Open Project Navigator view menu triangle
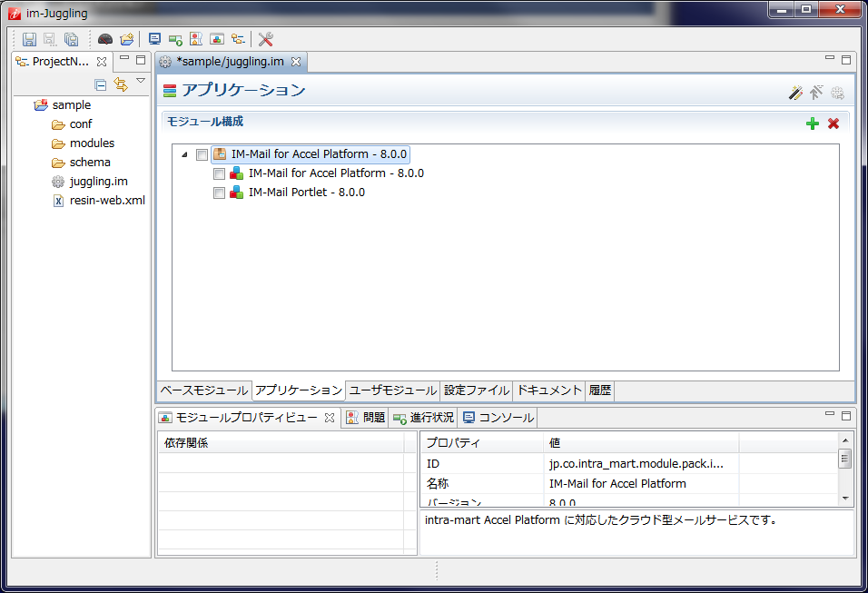The image size is (868, 593). (x=141, y=81)
